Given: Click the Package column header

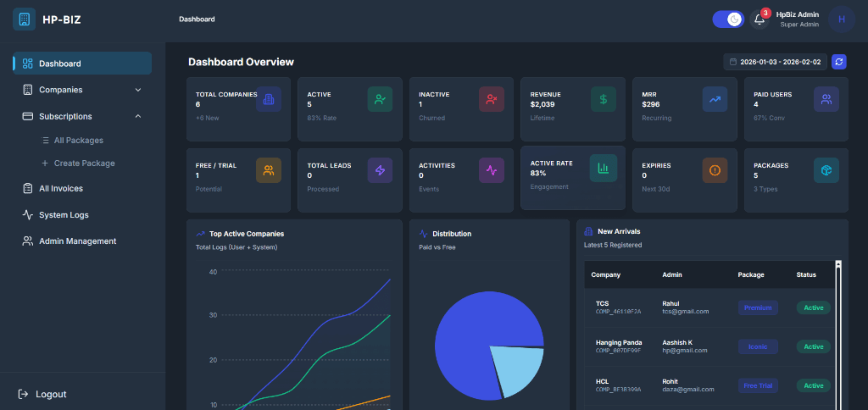Looking at the screenshot, I should pyautogui.click(x=751, y=275).
